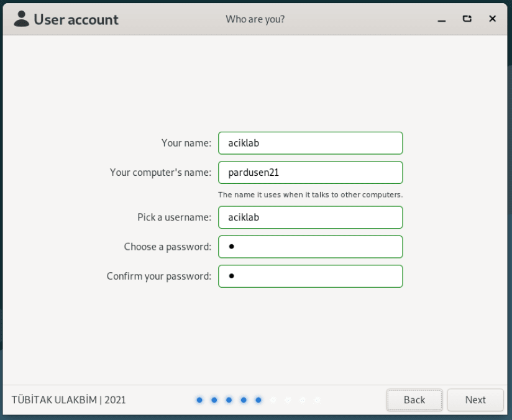Click the last faded progress dot

[317, 399]
